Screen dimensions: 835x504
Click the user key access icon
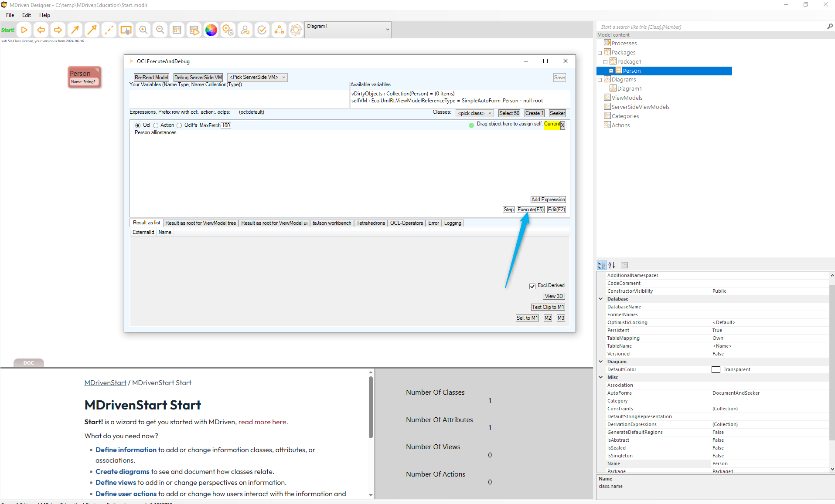click(x=245, y=30)
